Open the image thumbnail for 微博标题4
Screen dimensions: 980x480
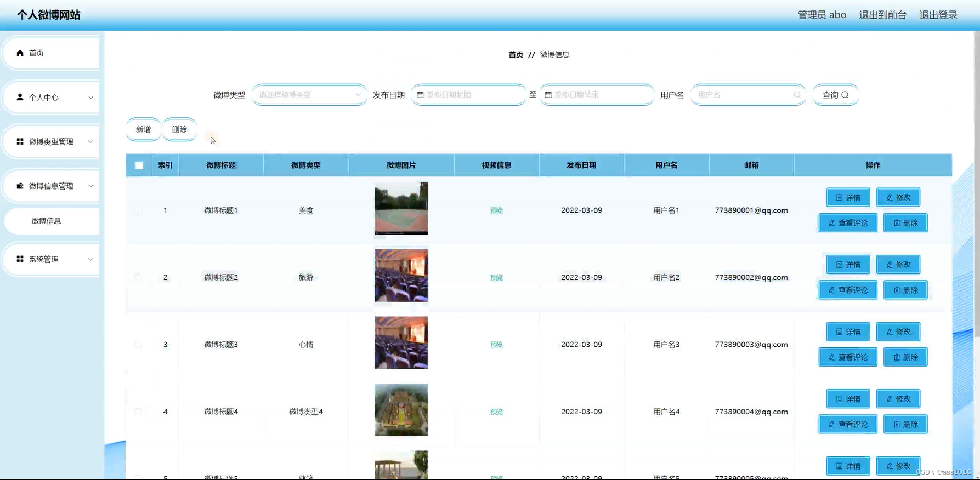(x=401, y=410)
